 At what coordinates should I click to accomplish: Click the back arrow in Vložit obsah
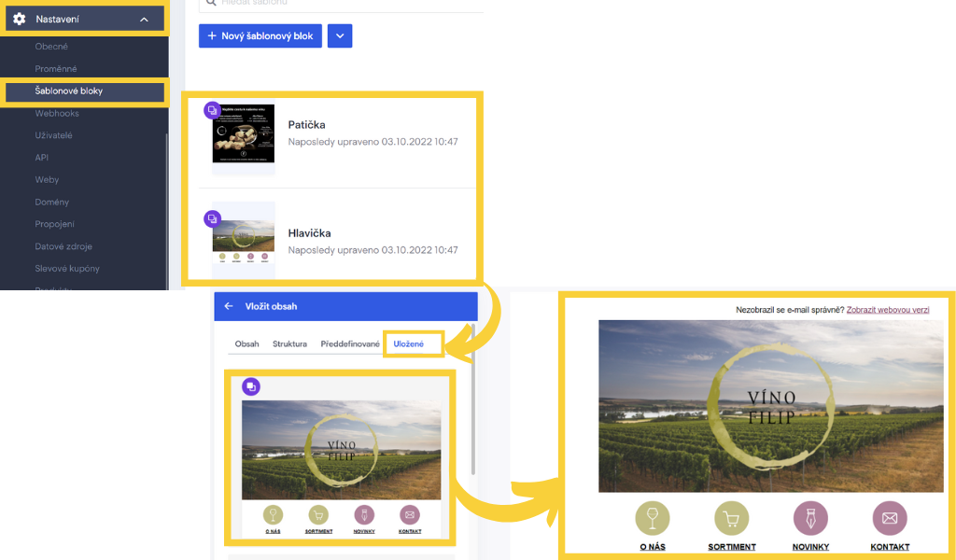pos(229,306)
